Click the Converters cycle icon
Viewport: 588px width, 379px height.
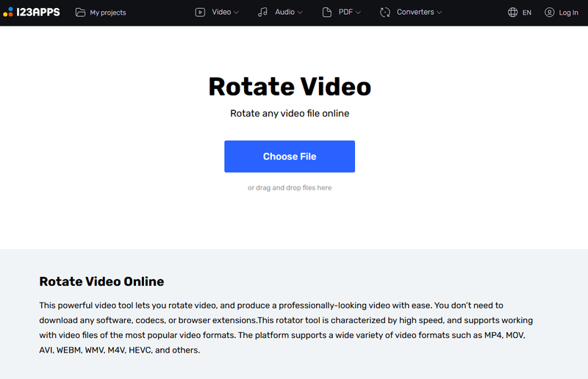coord(385,12)
